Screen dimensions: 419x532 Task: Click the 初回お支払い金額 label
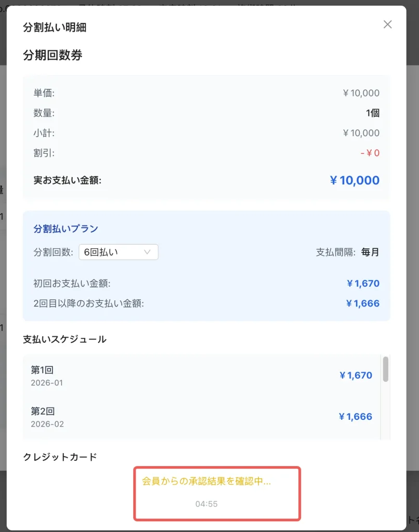tap(72, 284)
